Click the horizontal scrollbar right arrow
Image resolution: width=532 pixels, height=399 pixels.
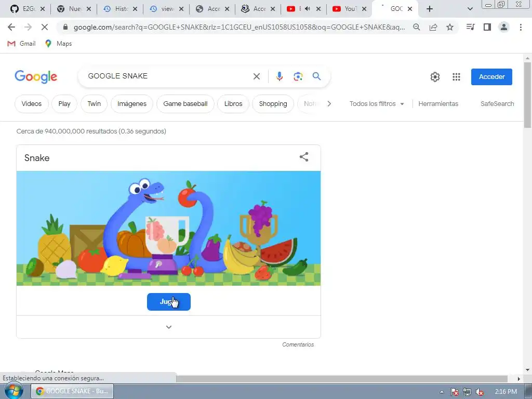point(519,379)
